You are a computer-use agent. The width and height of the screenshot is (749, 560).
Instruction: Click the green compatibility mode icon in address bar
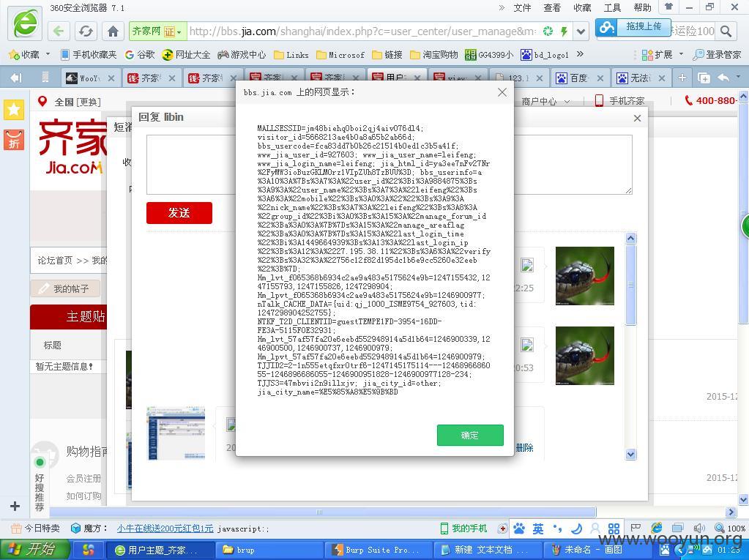tap(548, 31)
